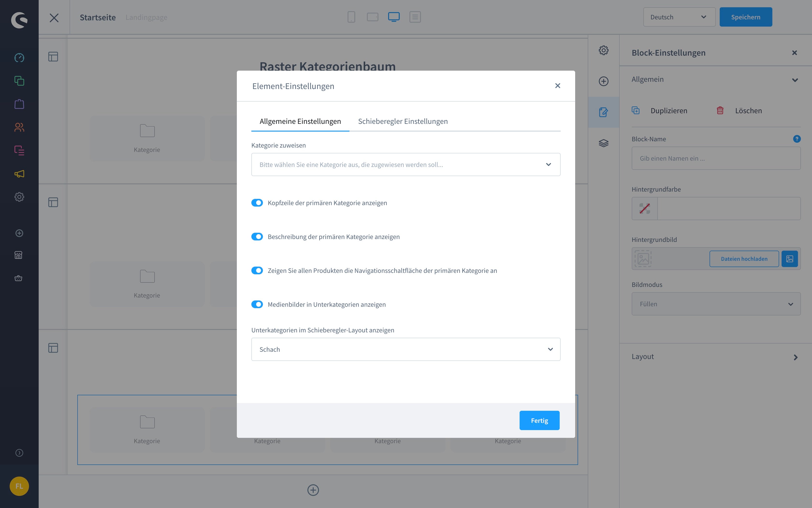
Task: Open the Dashboard icon in sidebar
Action: click(19, 58)
